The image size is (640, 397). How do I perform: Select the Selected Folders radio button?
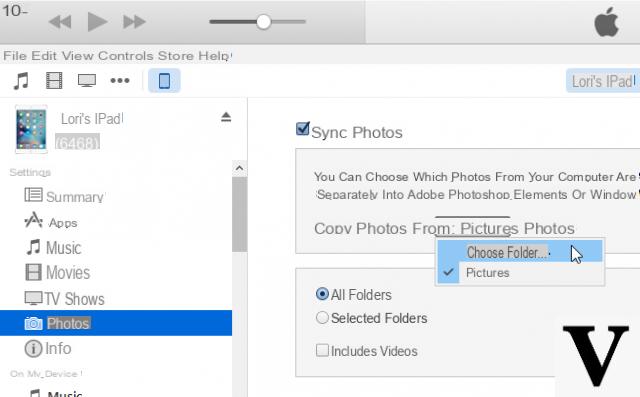(x=322, y=318)
